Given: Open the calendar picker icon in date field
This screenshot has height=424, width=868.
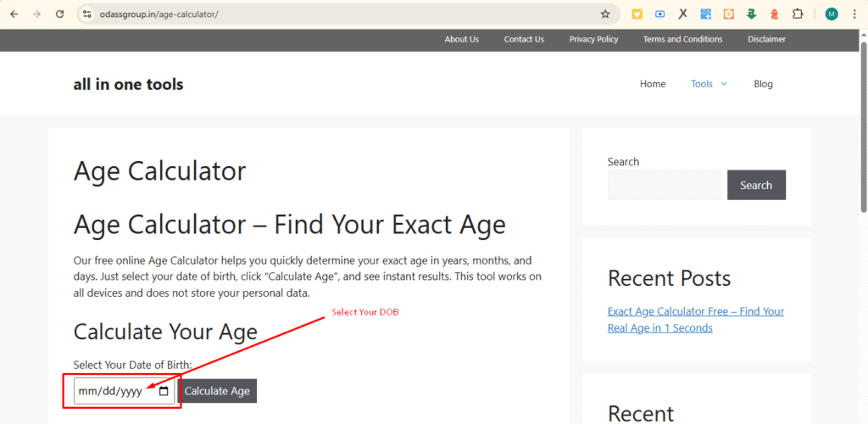Looking at the screenshot, I should pyautogui.click(x=164, y=391).
